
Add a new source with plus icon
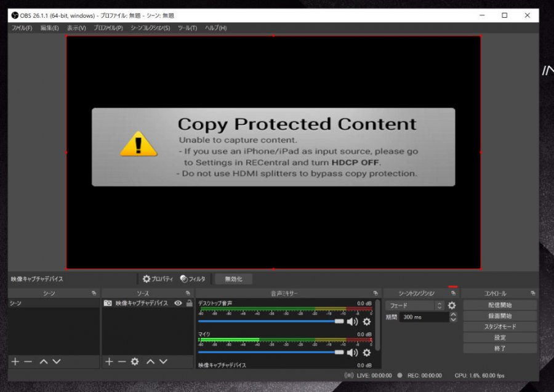pyautogui.click(x=109, y=362)
